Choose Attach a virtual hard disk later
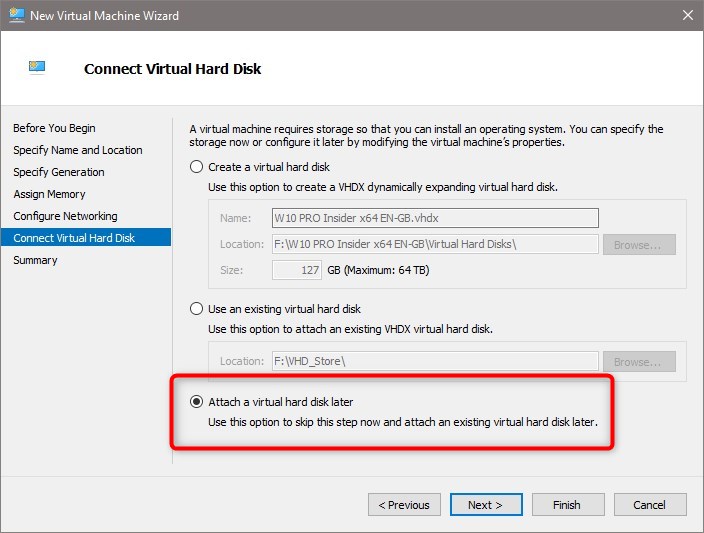704x533 pixels. 196,401
